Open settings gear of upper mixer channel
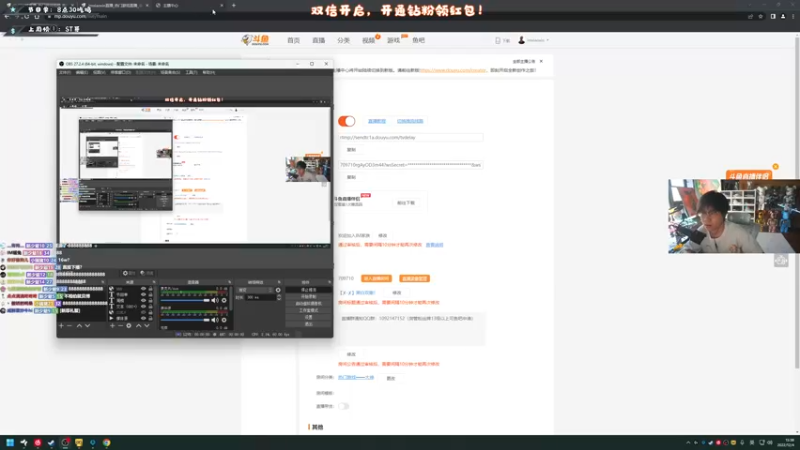Viewport: 800px width, 450px height. click(x=224, y=301)
